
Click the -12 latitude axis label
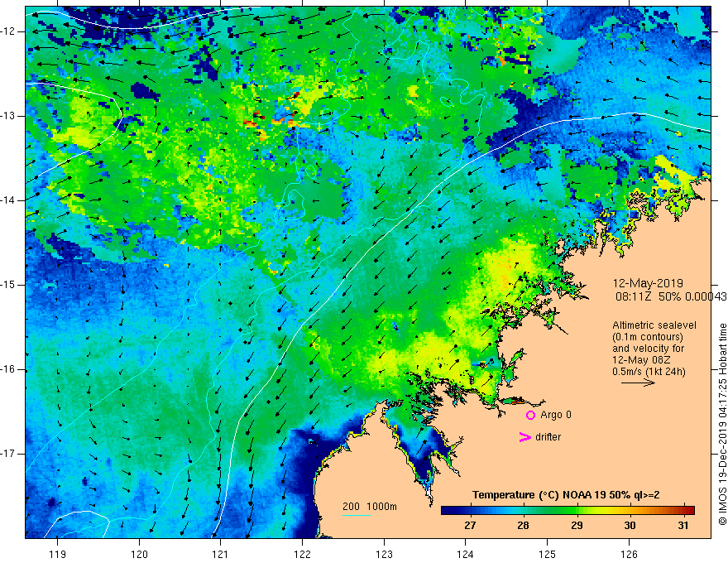[x=9, y=31]
